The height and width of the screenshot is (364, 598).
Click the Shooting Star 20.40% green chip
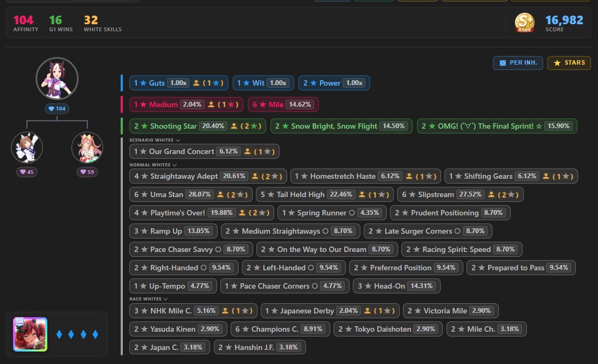198,126
